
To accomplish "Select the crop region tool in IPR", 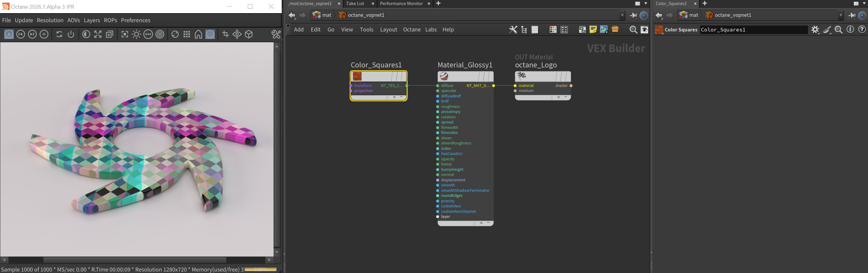I will 225,34.
